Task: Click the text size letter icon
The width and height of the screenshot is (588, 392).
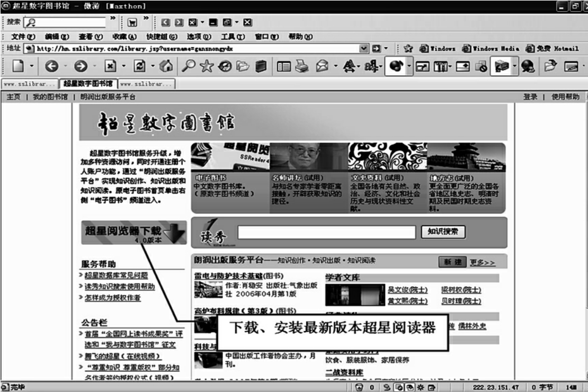Action: (x=349, y=66)
